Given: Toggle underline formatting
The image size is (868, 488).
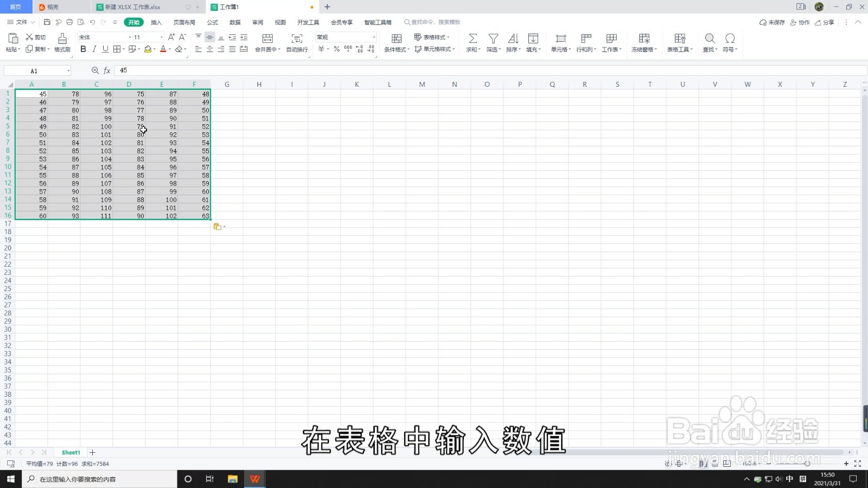Looking at the screenshot, I should tap(104, 49).
